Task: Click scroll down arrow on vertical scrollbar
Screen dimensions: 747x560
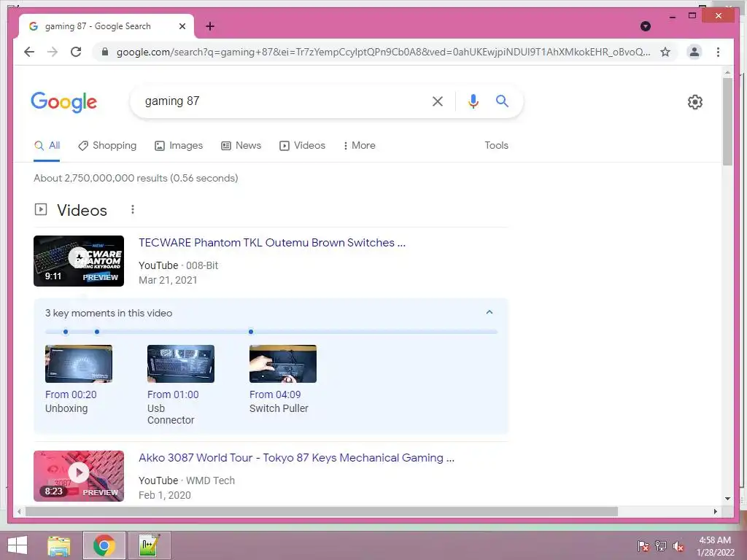Action: [727, 499]
